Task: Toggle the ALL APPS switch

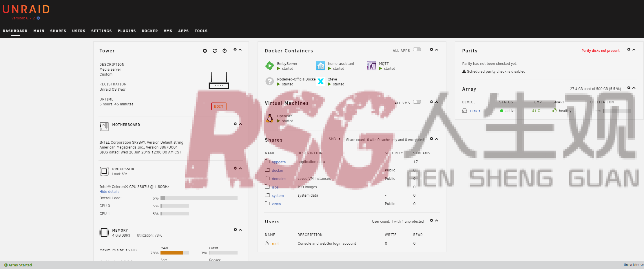Action: tap(417, 50)
